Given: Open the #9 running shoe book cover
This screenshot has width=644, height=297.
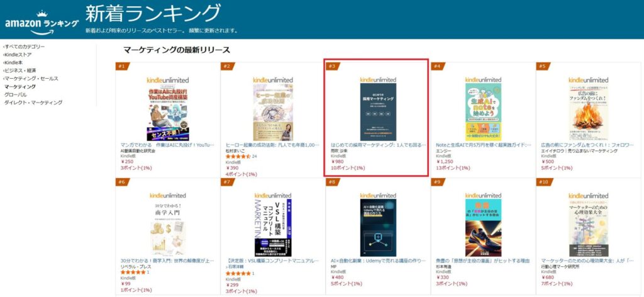Looking at the screenshot, I should tap(483, 228).
